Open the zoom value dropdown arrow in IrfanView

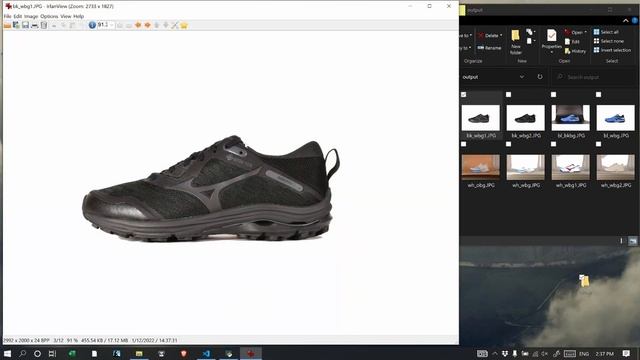[111, 25]
